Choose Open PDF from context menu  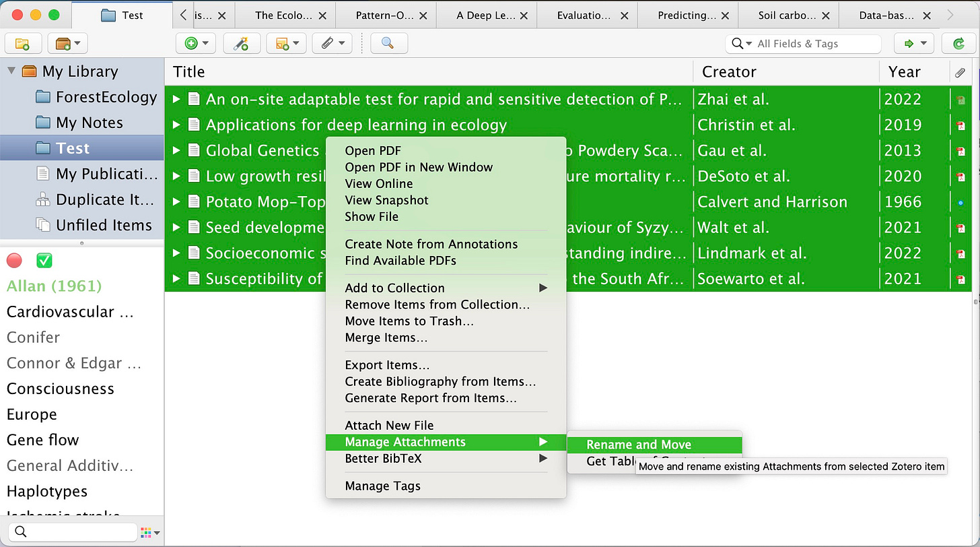(373, 151)
